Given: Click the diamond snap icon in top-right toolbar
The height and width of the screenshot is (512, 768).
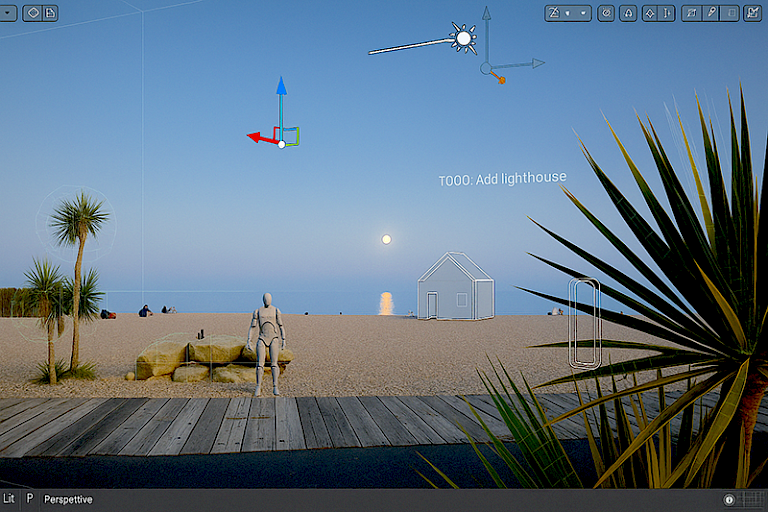Looking at the screenshot, I should 649,13.
